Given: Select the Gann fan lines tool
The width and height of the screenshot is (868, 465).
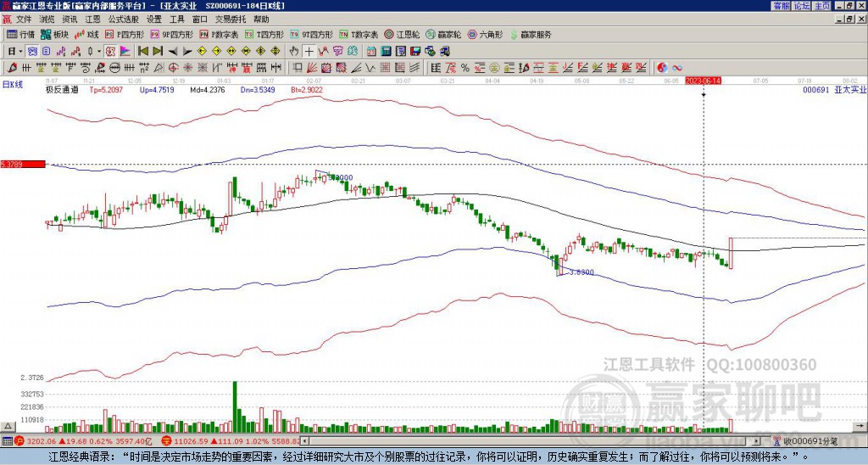Looking at the screenshot, I should (312, 68).
